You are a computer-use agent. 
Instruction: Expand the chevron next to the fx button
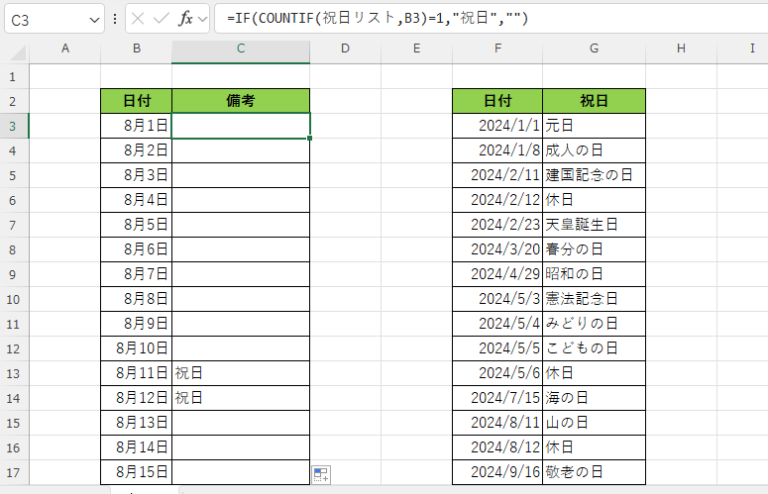[203, 19]
